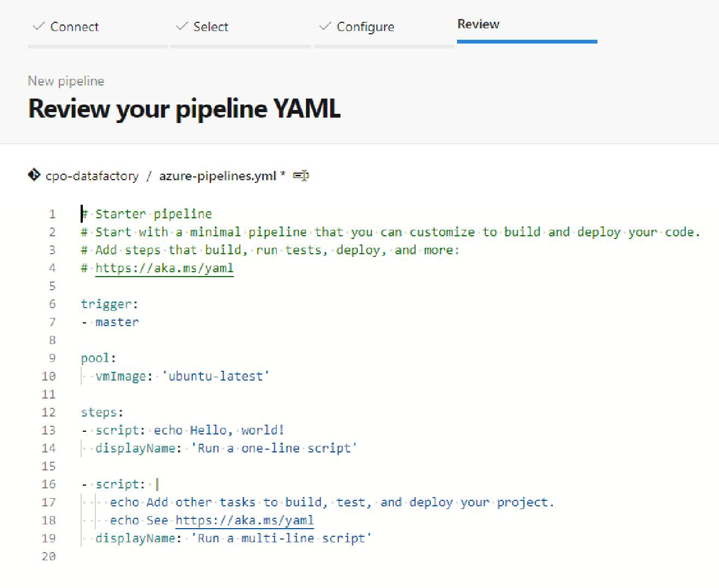Image resolution: width=719 pixels, height=588 pixels.
Task: Open the https://aka.ms/yaml link in the comment
Action: [164, 268]
